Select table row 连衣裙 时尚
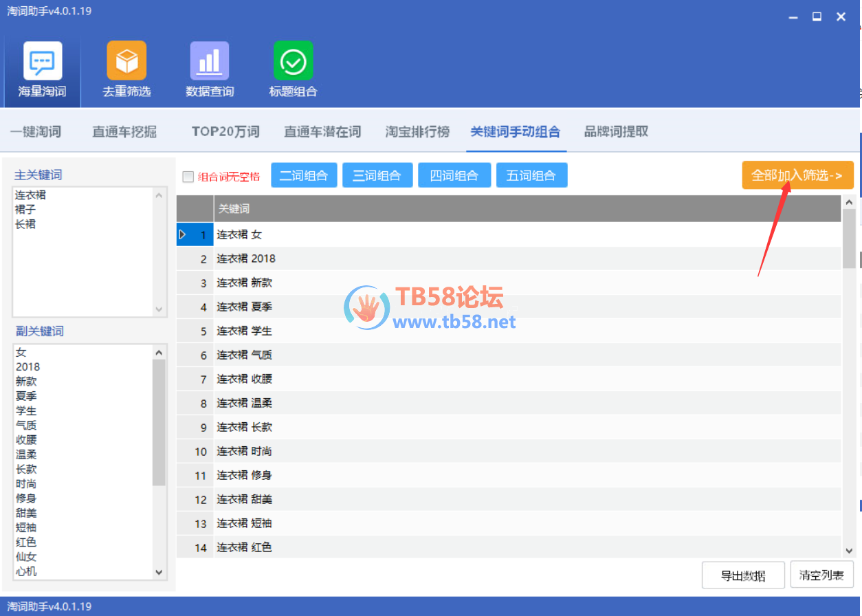The image size is (862, 616). tap(509, 451)
